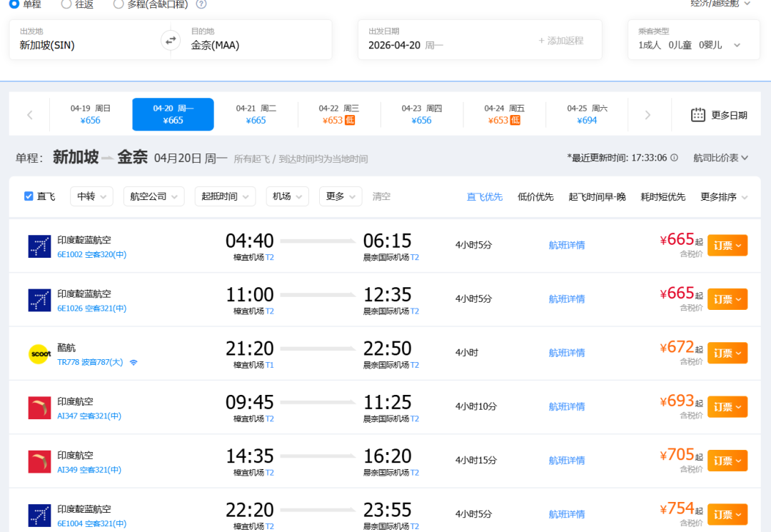Click the previous dates left arrow
Screen dimensions: 771x532
click(30, 115)
